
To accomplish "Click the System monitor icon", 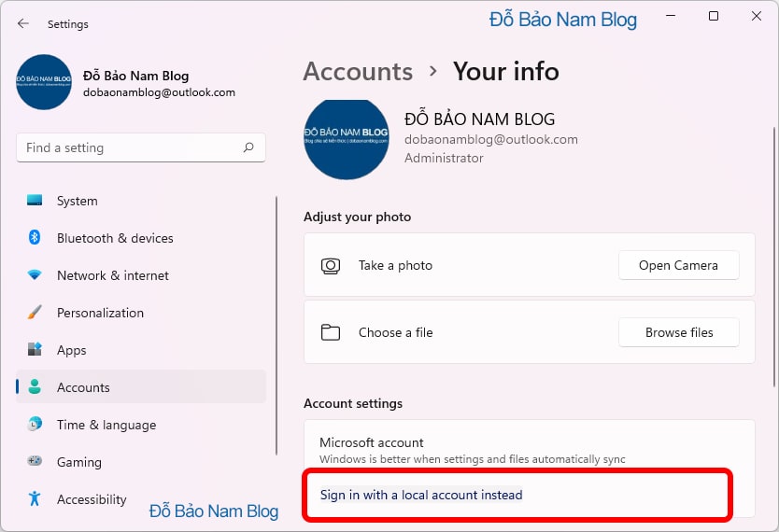I will point(35,200).
